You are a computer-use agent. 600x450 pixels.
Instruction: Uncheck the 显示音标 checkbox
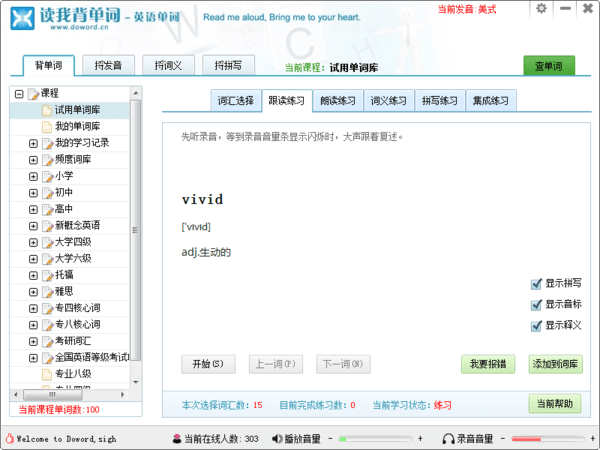point(537,305)
